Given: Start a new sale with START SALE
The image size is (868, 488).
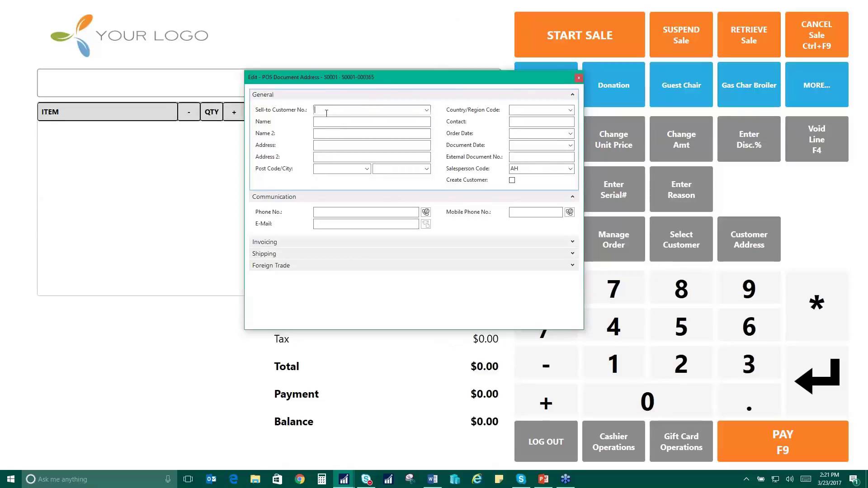Looking at the screenshot, I should 580,35.
